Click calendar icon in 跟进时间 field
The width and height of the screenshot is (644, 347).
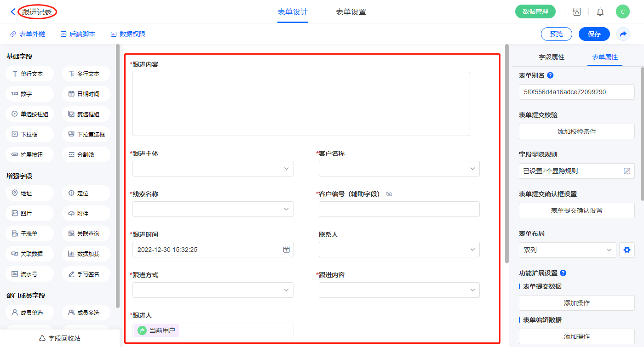point(286,250)
